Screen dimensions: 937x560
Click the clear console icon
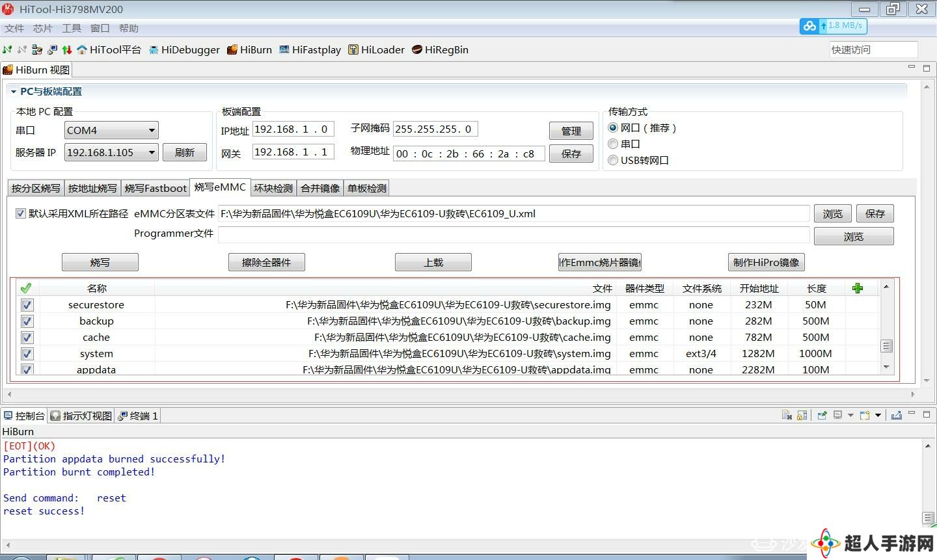pos(787,415)
